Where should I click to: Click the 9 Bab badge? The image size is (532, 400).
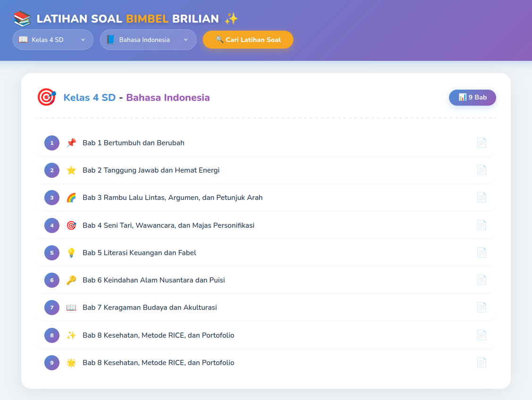click(472, 97)
